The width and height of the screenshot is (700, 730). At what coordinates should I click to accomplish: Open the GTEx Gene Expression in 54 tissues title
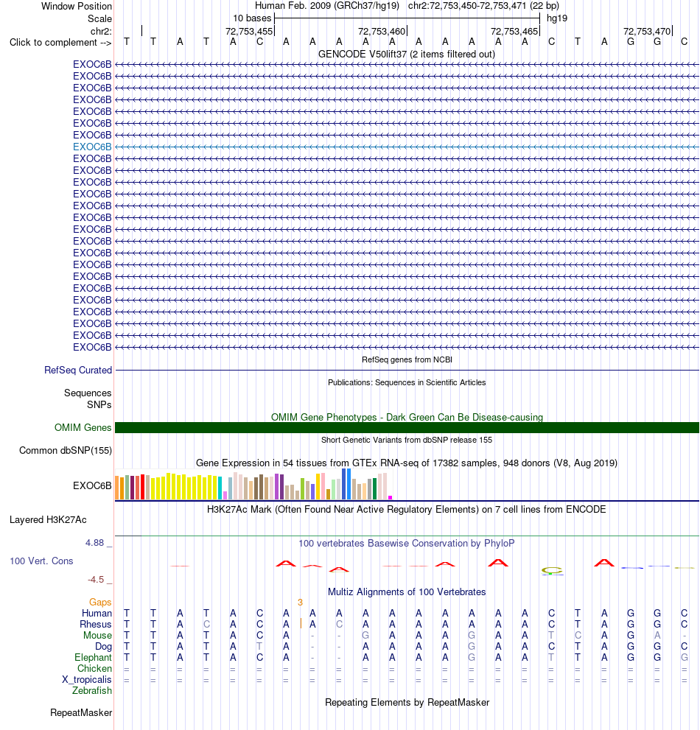[x=407, y=463]
